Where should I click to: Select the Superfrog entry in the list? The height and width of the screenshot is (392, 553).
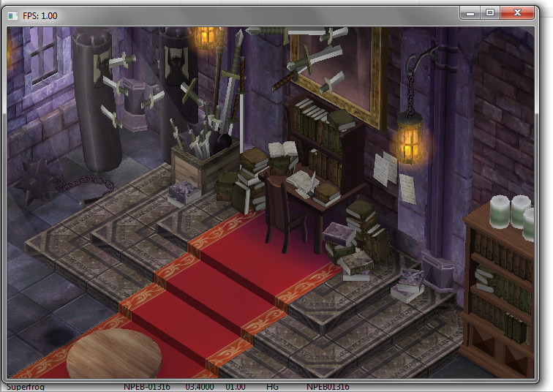[x=25, y=387]
